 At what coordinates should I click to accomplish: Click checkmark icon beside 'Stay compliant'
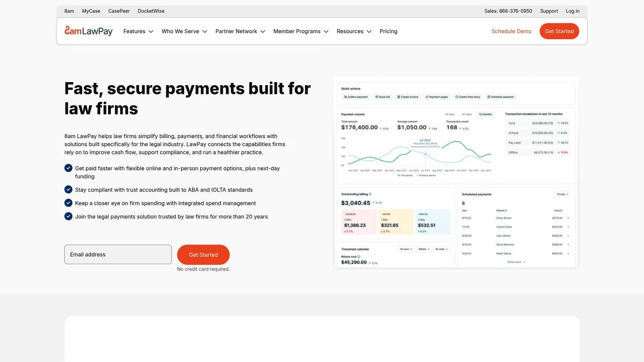coord(68,189)
